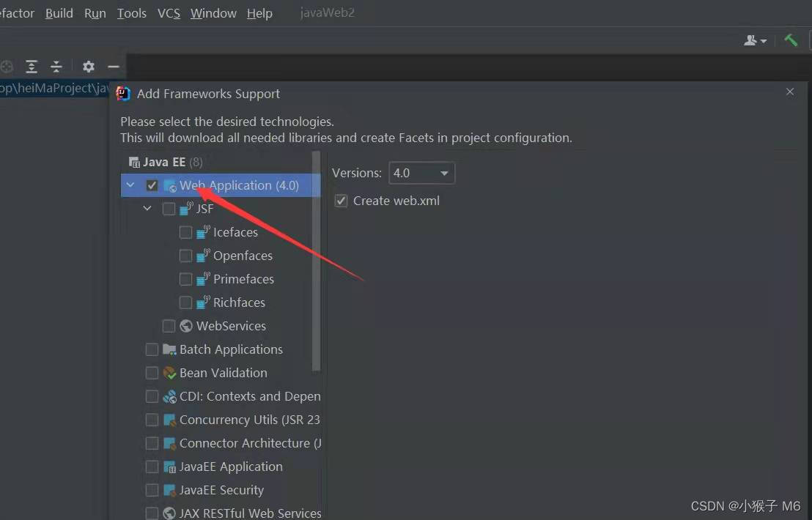Collapse the Web Application tree node
Screen dimensions: 812x520
point(130,185)
